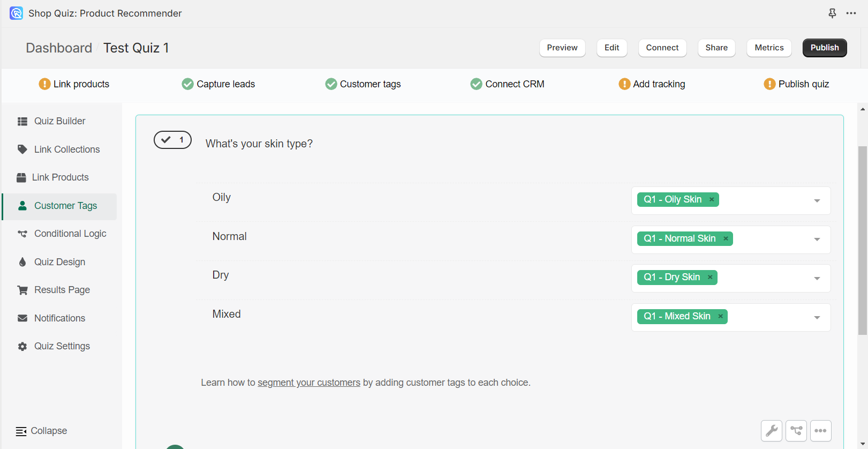Open the Metrics page

tap(769, 48)
